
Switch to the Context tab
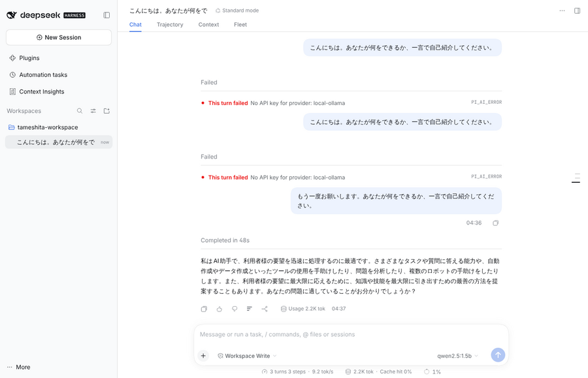[x=208, y=25]
